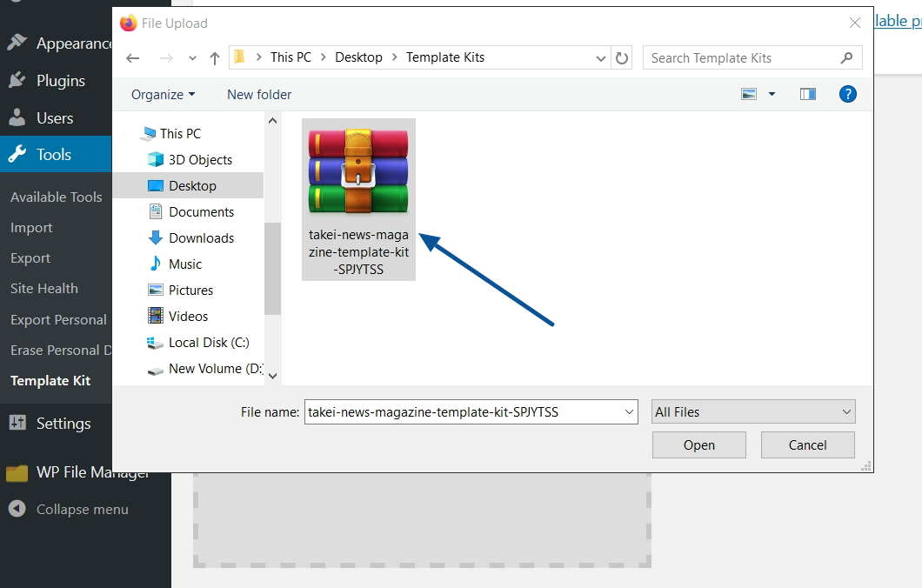The width and height of the screenshot is (922, 588).
Task: Expand the File name dropdown arrow
Action: [629, 412]
